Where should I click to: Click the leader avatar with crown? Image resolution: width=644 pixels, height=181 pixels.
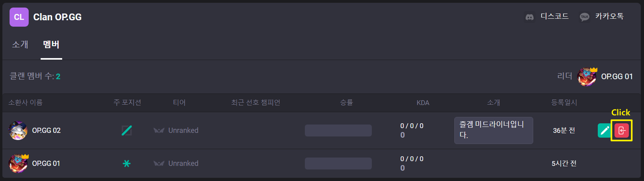587,77
